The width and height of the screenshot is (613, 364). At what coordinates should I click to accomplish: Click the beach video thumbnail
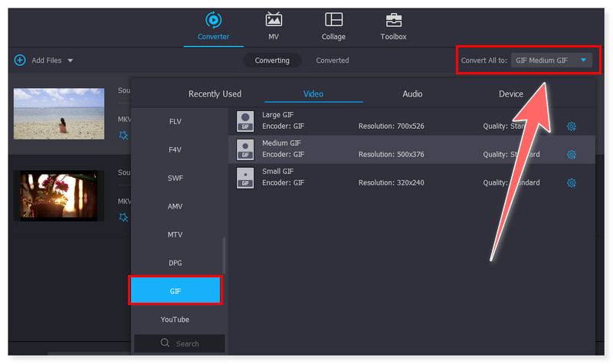59,113
